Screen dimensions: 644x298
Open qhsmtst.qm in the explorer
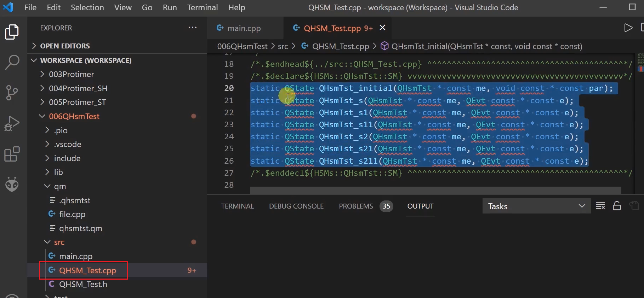tap(80, 228)
